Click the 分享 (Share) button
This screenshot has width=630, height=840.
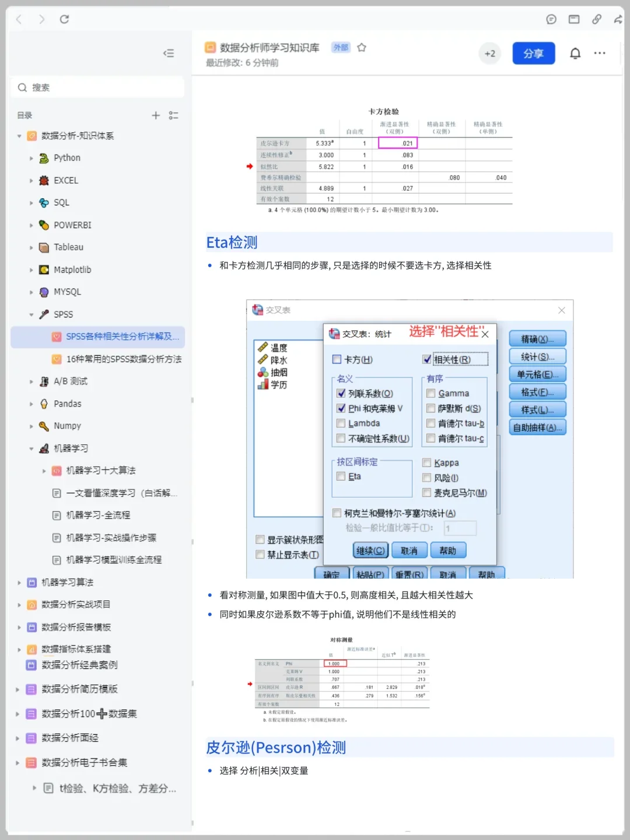(533, 53)
